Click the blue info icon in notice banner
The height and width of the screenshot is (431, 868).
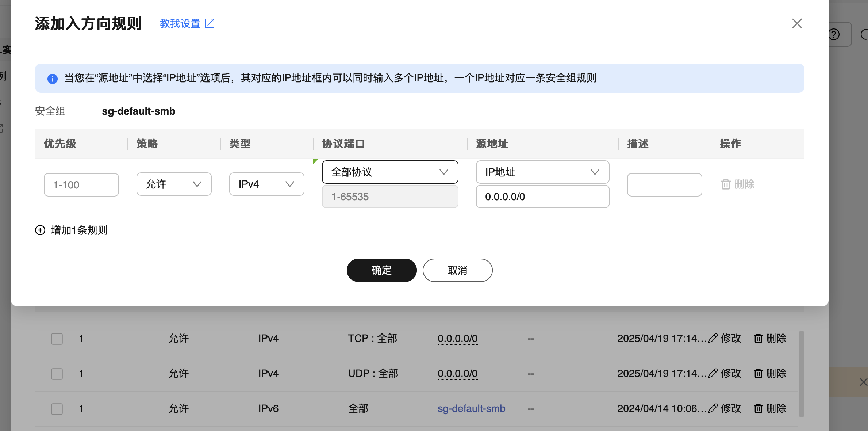(x=53, y=79)
